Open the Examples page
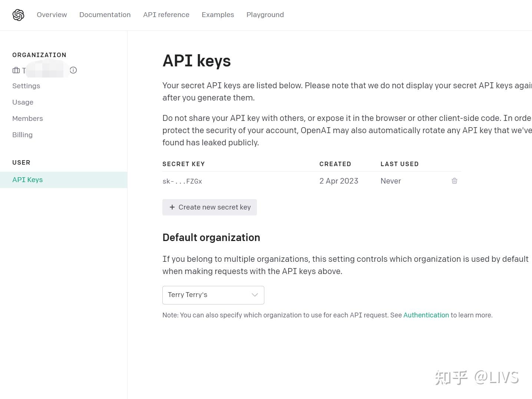The image size is (532, 399). coord(218,15)
